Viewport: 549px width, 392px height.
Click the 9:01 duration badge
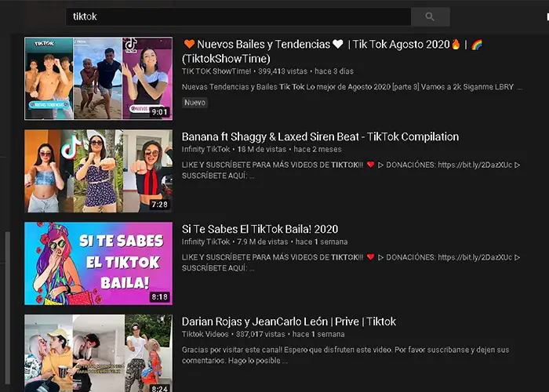159,112
